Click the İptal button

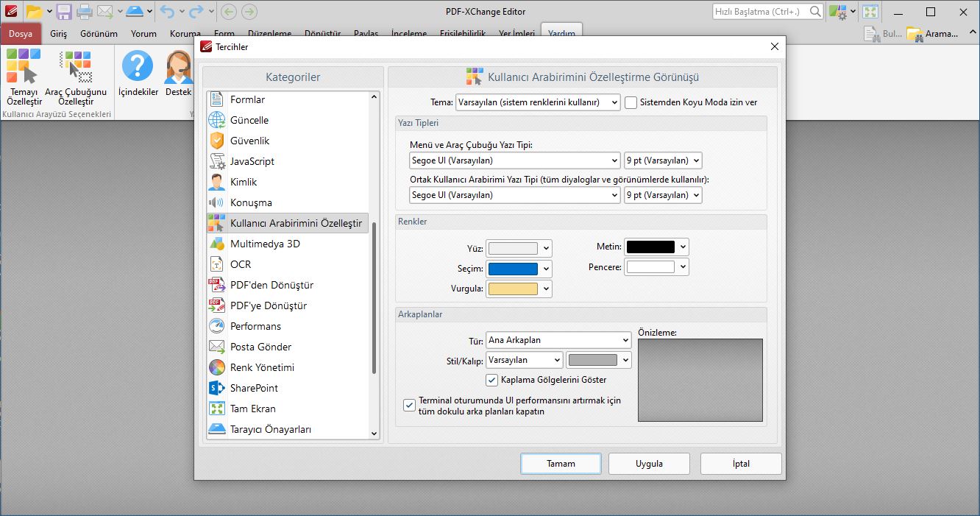pyautogui.click(x=741, y=464)
